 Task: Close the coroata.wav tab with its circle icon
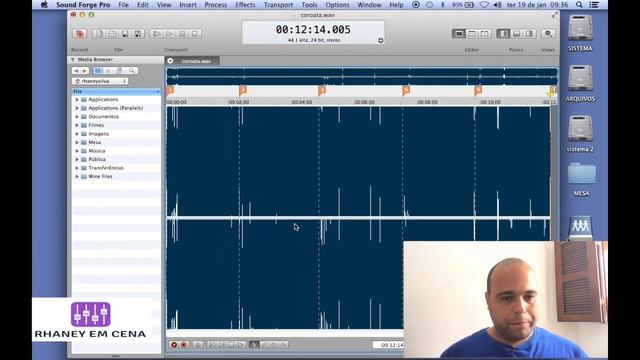(x=170, y=61)
